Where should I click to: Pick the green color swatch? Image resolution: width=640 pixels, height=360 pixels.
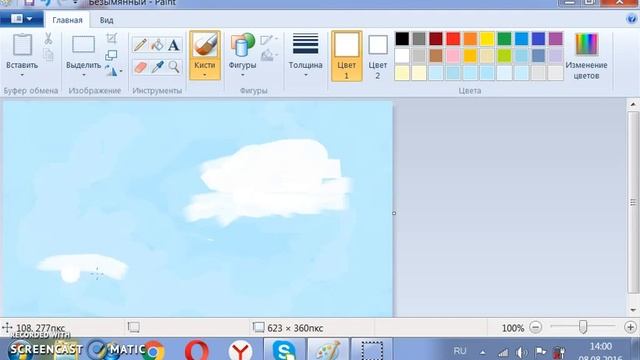click(504, 39)
